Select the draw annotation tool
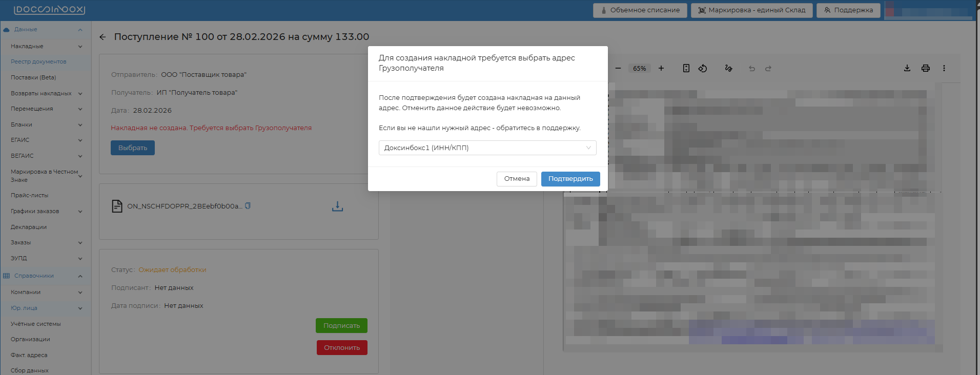 click(728, 68)
